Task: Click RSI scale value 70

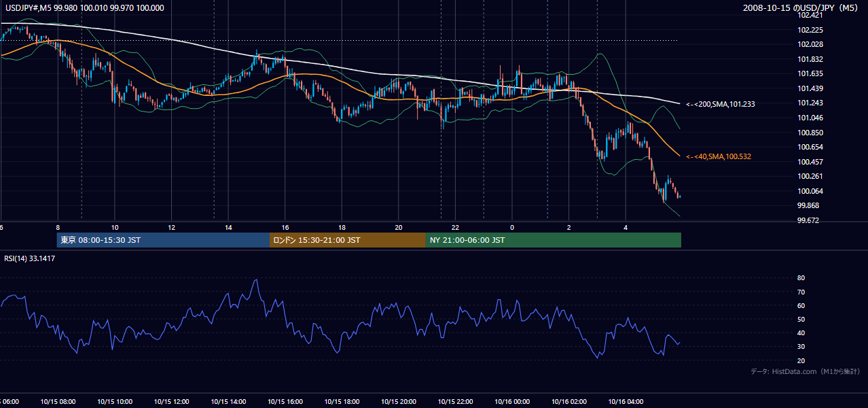Action: [801, 292]
